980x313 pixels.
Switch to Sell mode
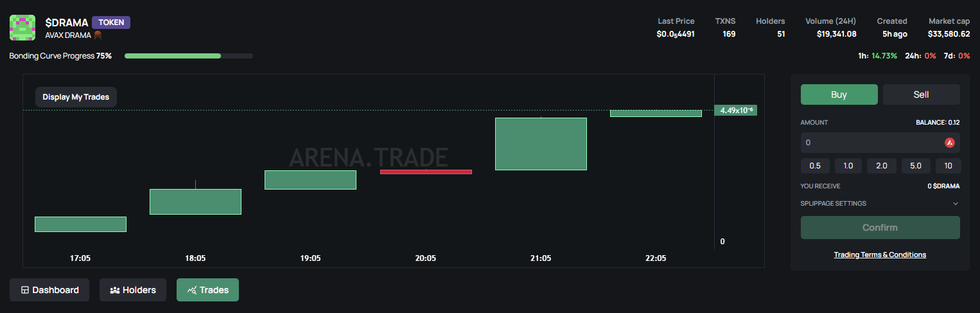pyautogui.click(x=921, y=94)
